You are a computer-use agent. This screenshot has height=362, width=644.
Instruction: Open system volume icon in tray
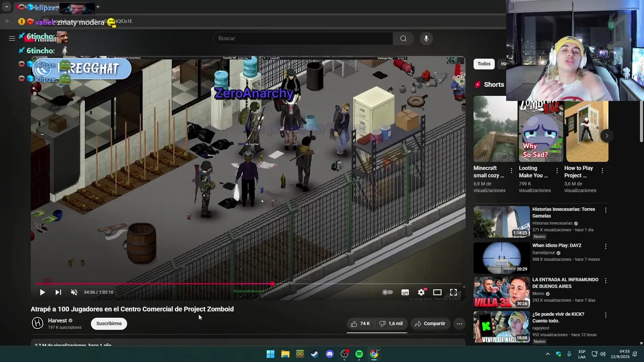(602, 354)
